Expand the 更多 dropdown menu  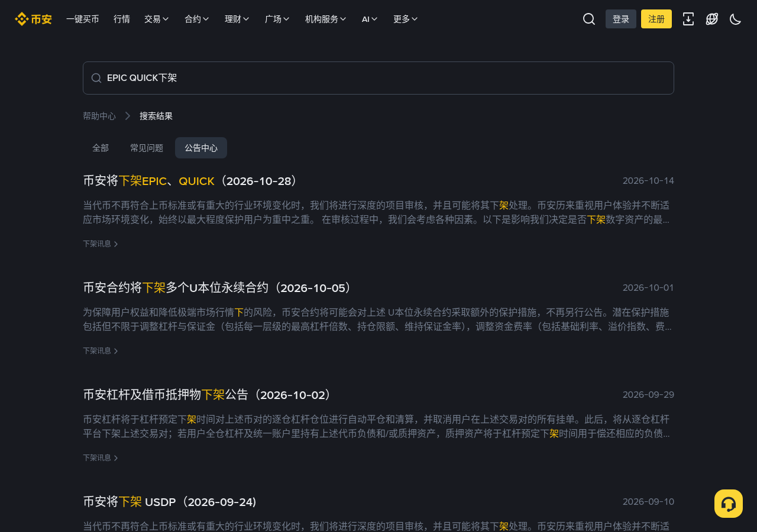pyautogui.click(x=406, y=19)
